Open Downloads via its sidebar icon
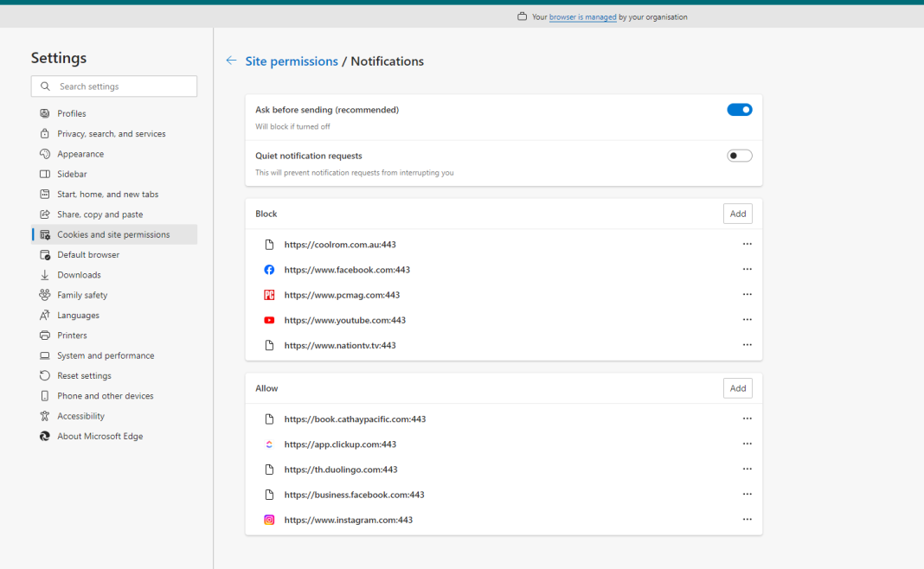The height and width of the screenshot is (569, 924). coord(44,274)
